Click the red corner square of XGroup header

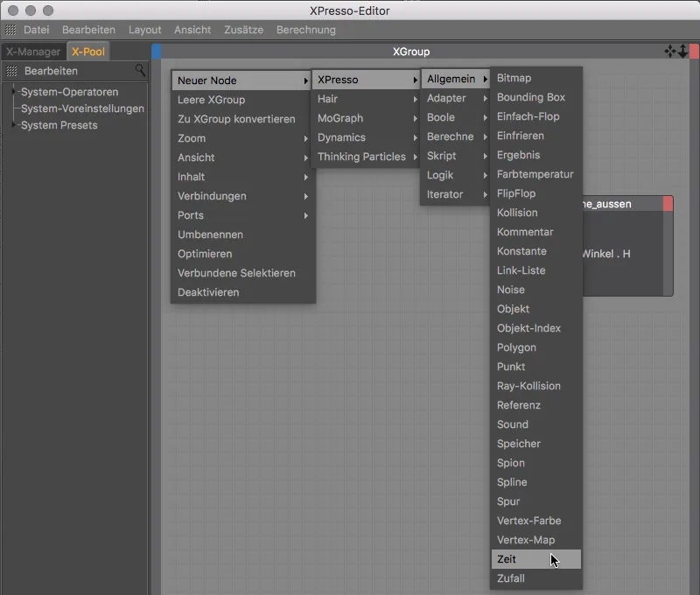point(695,52)
